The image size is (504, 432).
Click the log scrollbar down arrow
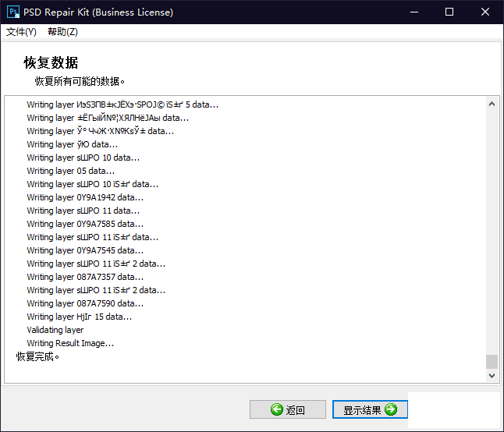[x=492, y=375]
